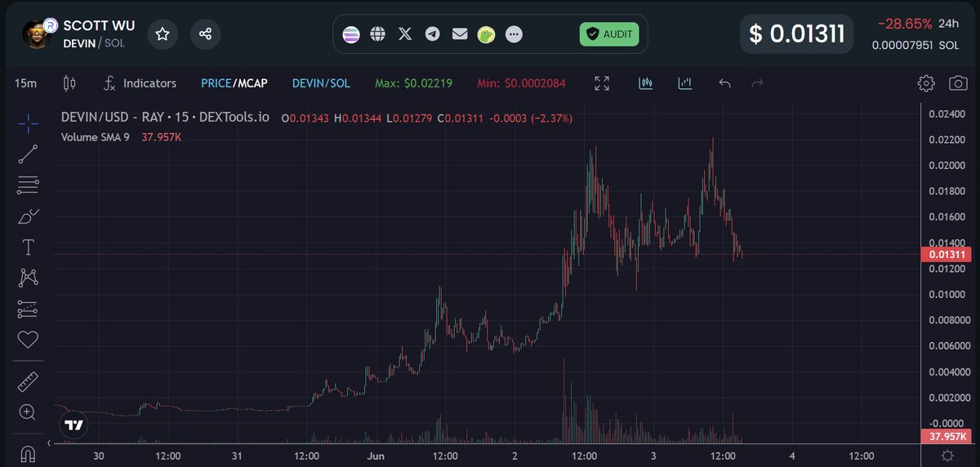
Task: Click the Min: $0.0002084 value
Action: click(x=519, y=83)
